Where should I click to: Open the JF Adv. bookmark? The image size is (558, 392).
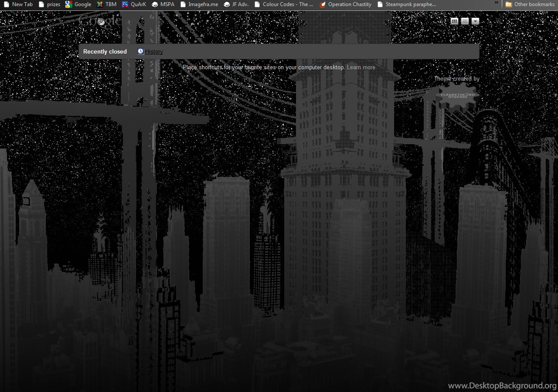pyautogui.click(x=236, y=4)
